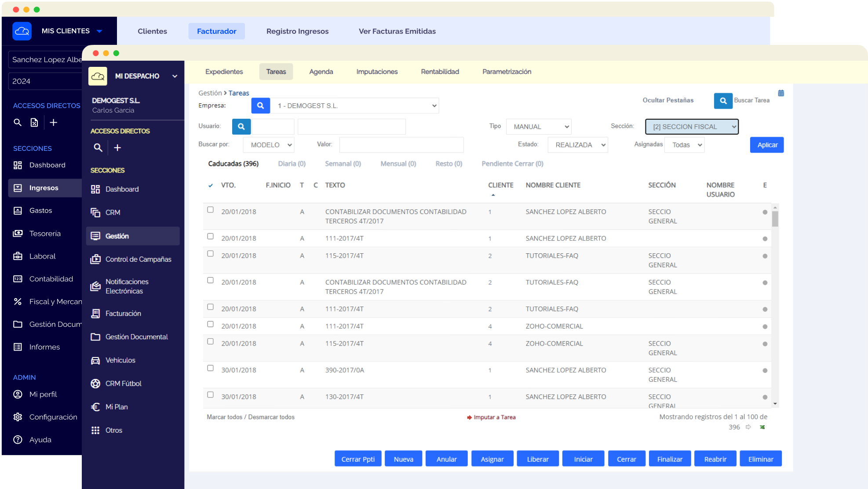
Task: Open Vehículos section in the sidebar
Action: point(133,360)
